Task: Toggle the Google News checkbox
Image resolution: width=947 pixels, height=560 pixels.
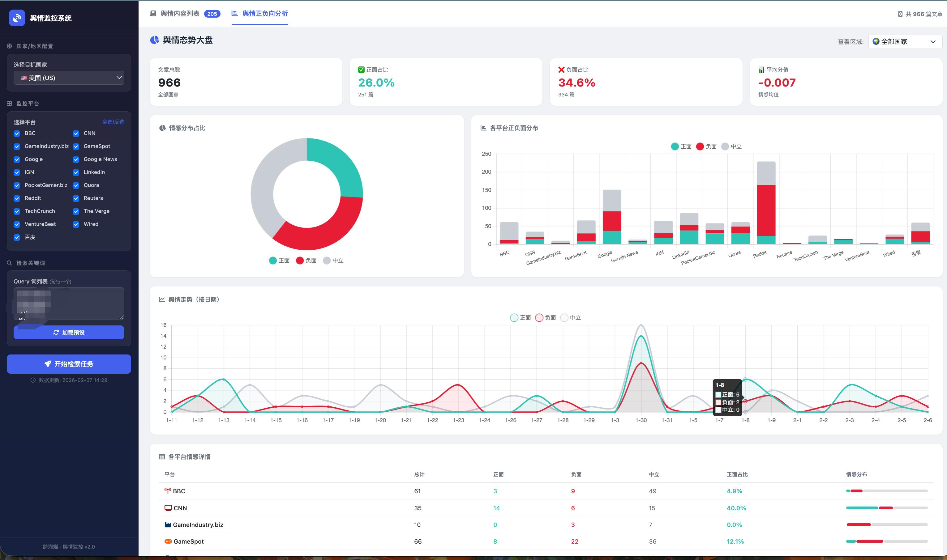Action: click(x=76, y=159)
